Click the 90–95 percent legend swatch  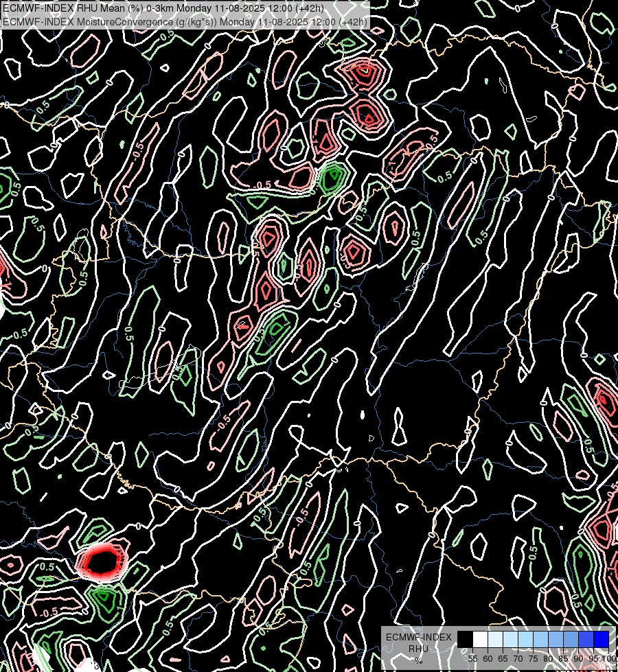pyautogui.click(x=586, y=640)
